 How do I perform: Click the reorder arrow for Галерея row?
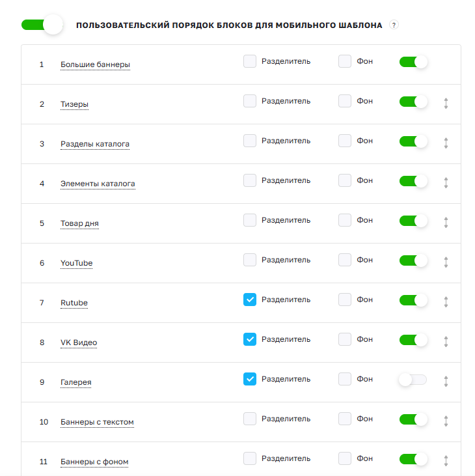point(446,382)
